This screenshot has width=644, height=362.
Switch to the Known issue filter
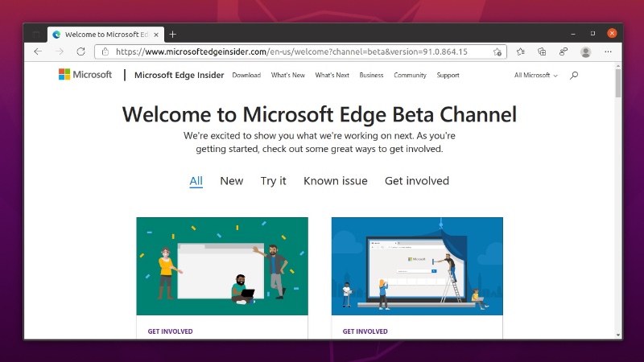coord(335,181)
